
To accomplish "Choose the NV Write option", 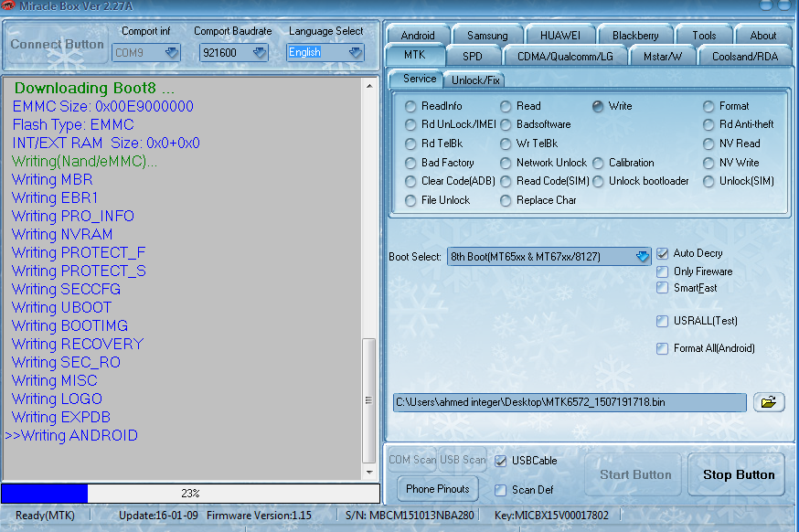I will click(708, 163).
